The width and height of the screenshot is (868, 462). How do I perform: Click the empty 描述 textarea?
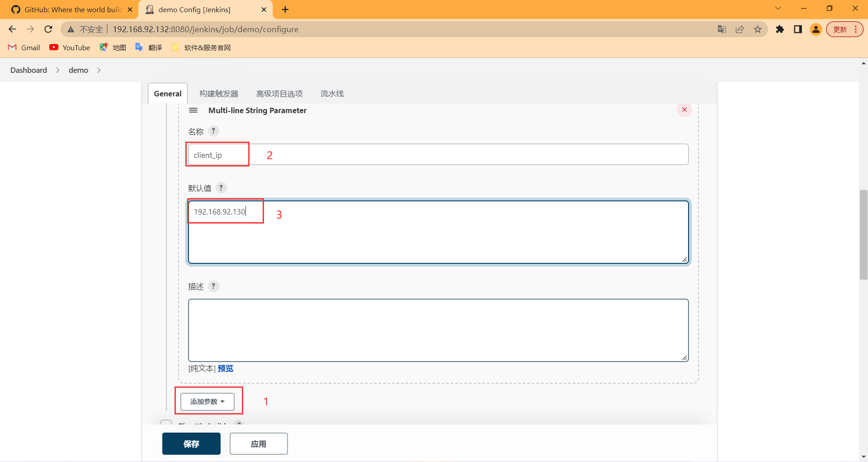[x=438, y=330]
